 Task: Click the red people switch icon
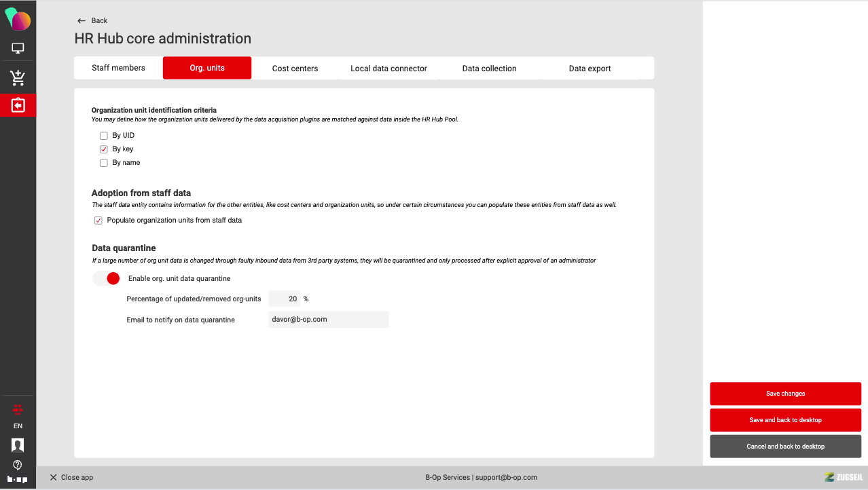[18, 409]
